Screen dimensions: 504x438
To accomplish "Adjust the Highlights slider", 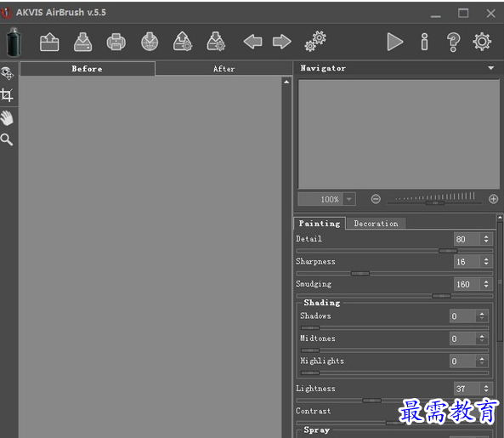I will click(x=310, y=373).
